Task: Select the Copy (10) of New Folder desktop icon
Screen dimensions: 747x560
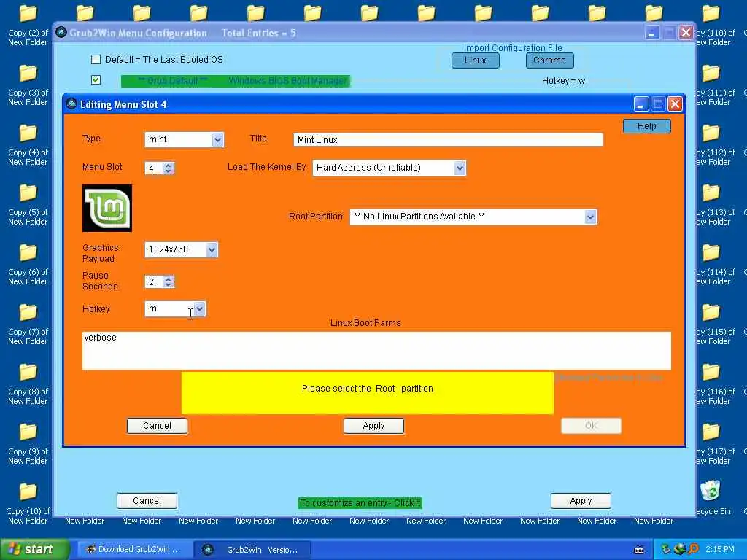Action: 28,505
